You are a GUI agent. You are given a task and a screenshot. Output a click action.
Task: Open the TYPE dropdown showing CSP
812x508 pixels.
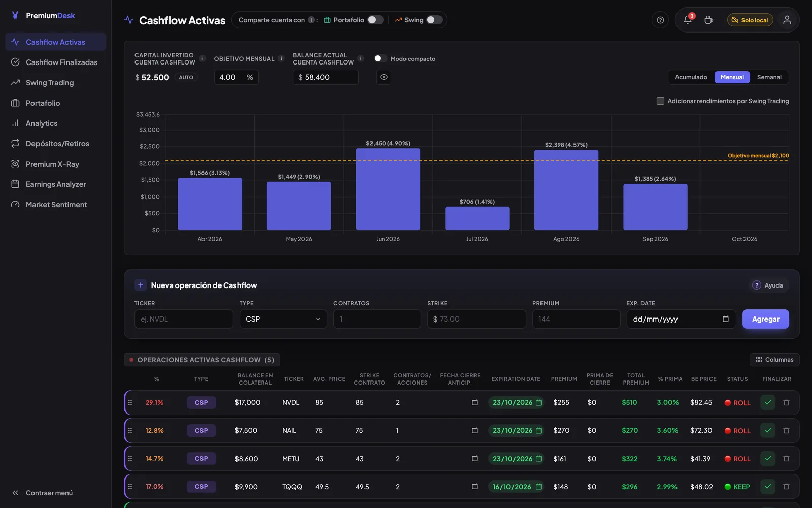click(x=283, y=319)
